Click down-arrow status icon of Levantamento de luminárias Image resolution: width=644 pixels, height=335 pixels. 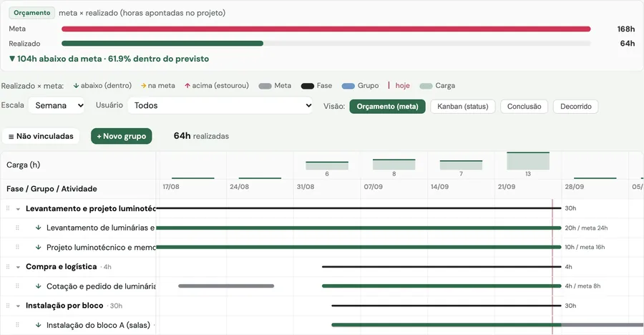(x=38, y=228)
